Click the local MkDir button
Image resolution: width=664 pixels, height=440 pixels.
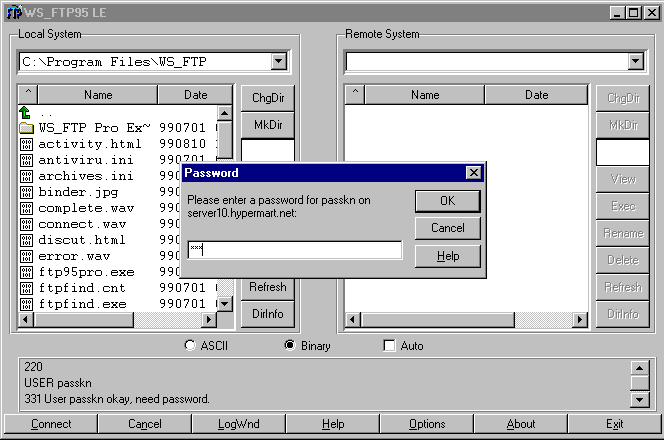point(268,125)
